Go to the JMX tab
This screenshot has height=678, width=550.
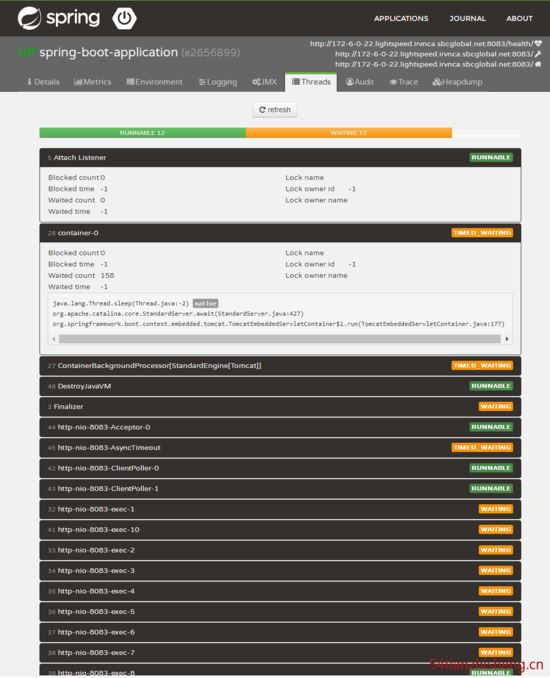tap(264, 82)
